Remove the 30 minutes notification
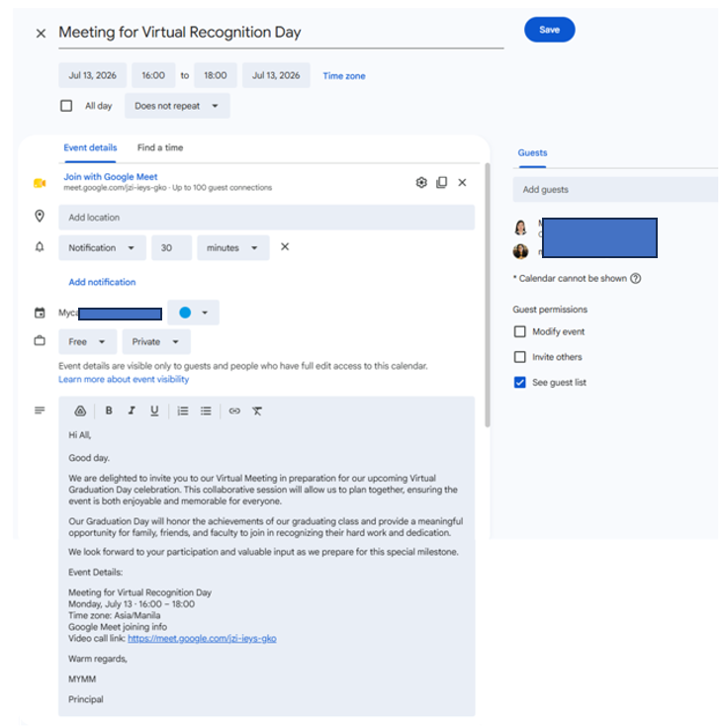Screen dimensions: 721x728 click(x=285, y=246)
